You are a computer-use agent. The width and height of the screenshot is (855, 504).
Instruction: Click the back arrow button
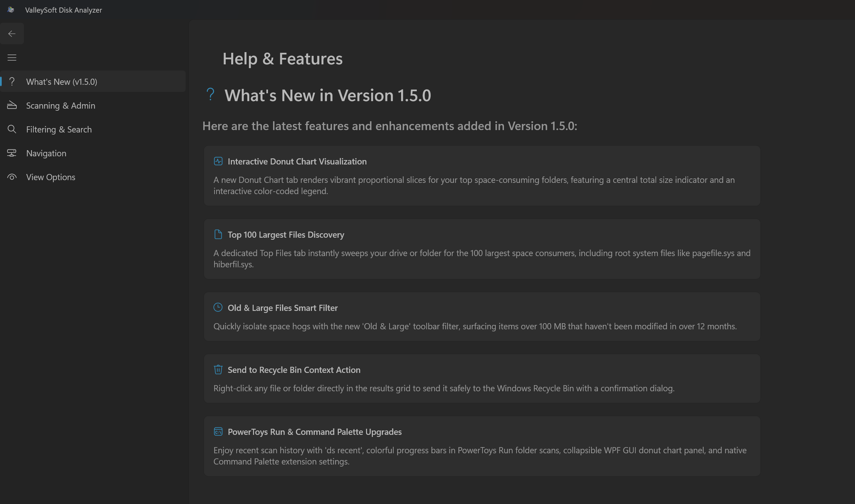(12, 34)
